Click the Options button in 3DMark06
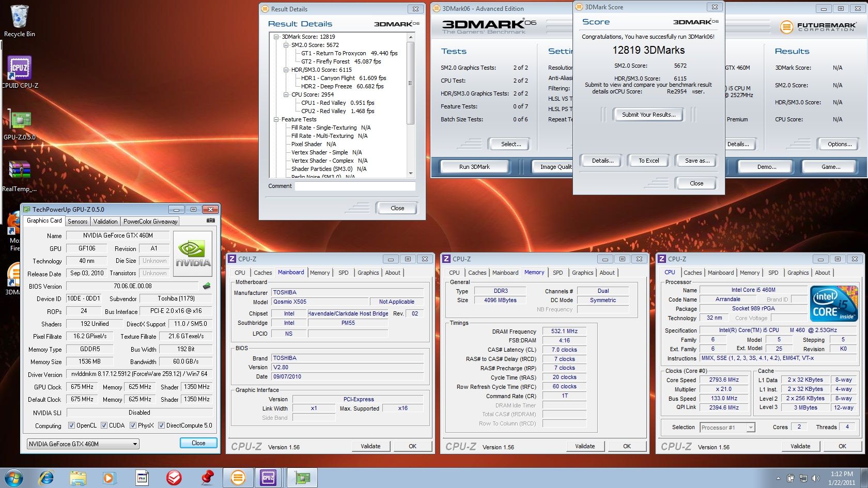 840,144
